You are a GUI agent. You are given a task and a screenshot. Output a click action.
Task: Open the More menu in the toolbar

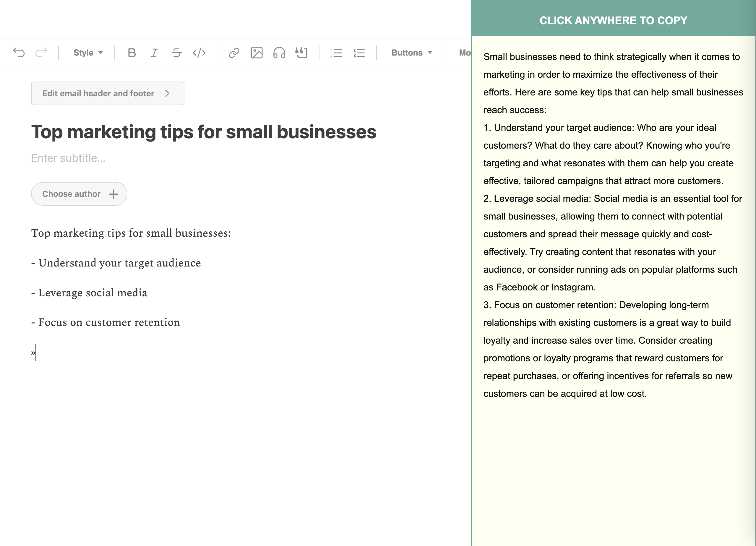click(464, 53)
